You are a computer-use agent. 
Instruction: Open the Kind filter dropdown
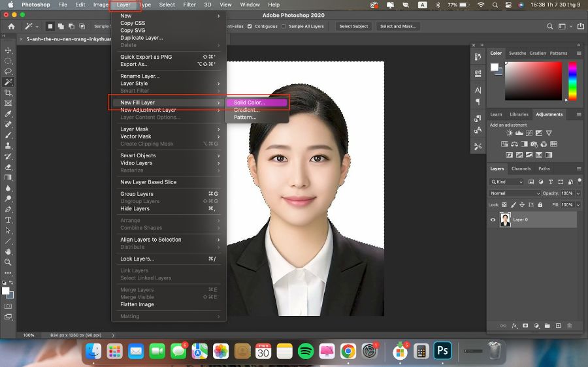tap(506, 182)
